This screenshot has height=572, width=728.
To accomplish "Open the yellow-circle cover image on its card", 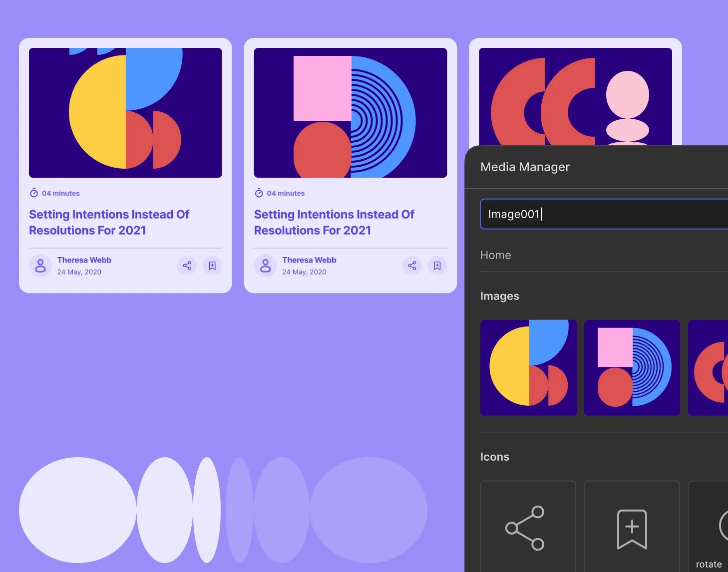I will [x=125, y=113].
